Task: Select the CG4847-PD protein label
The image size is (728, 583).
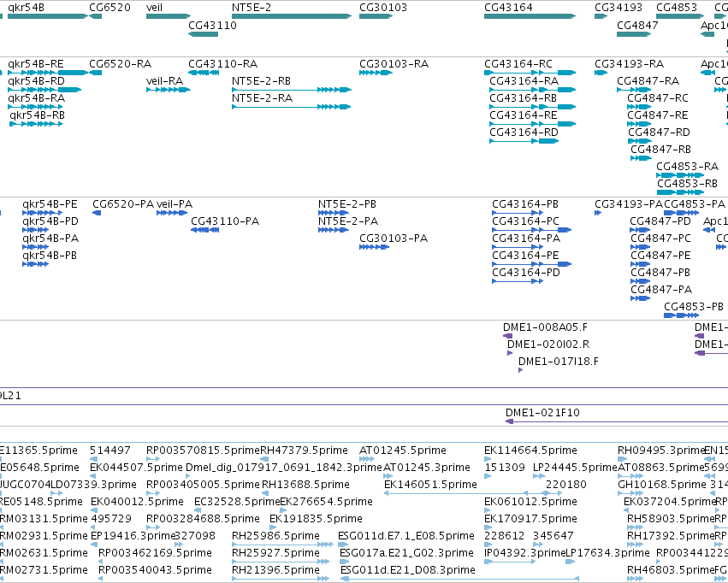Action: pos(660,221)
